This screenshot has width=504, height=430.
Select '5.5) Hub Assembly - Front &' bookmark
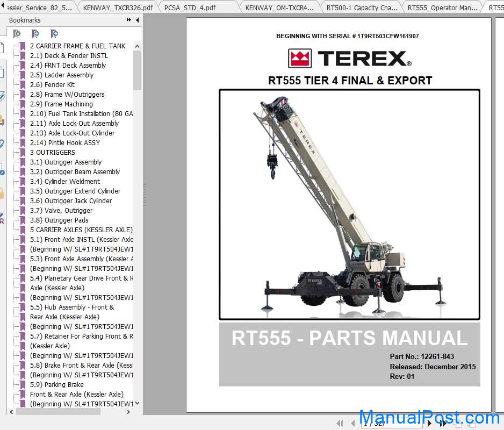point(72,307)
